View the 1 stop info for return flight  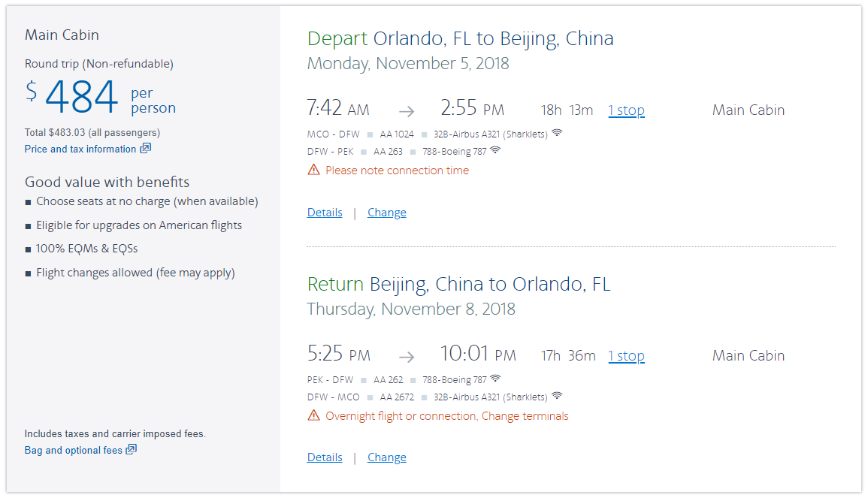pyautogui.click(x=626, y=356)
